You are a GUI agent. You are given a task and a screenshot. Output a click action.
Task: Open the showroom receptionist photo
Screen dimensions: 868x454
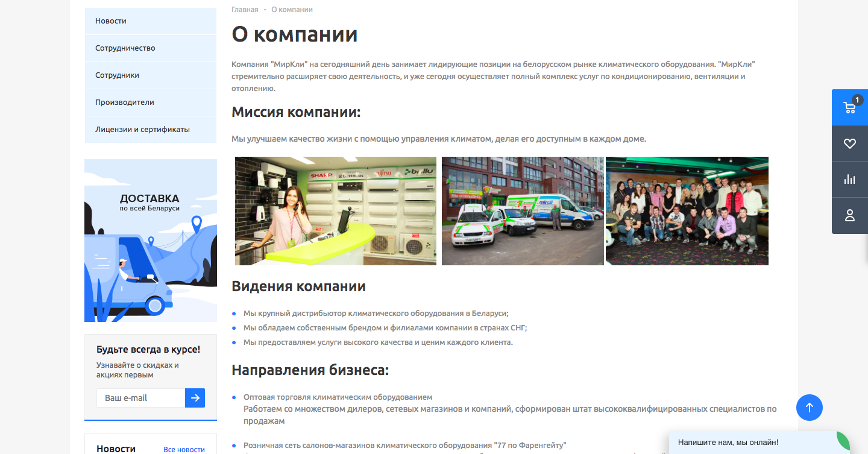[335, 211]
